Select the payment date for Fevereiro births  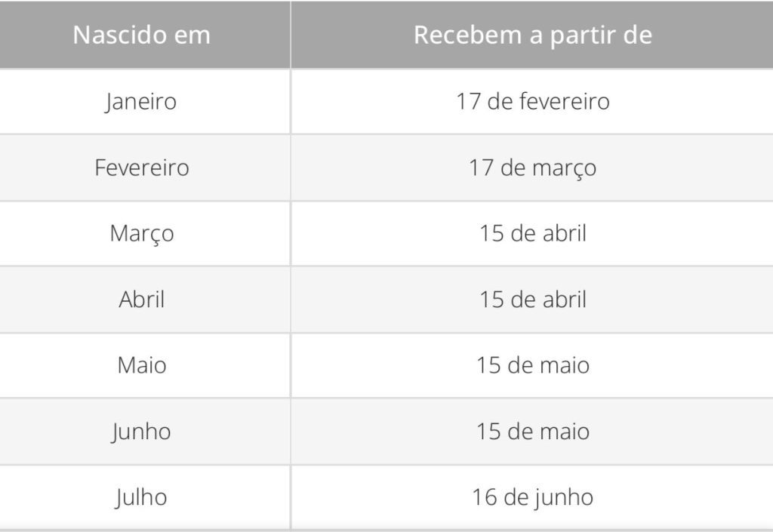[x=532, y=167]
